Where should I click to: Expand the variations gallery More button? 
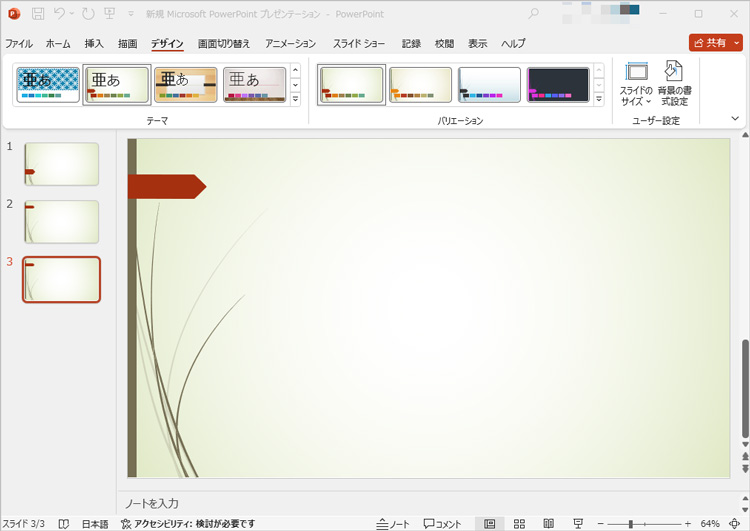pyautogui.click(x=599, y=99)
